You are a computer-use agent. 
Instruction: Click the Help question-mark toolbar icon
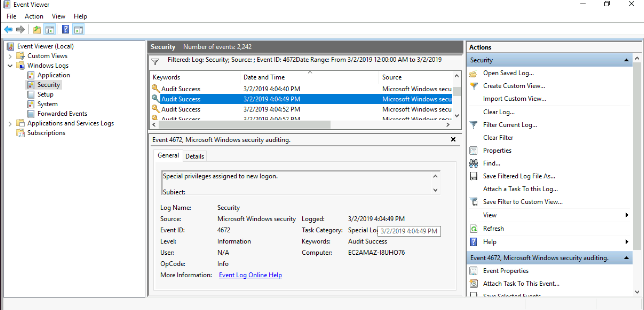[65, 30]
